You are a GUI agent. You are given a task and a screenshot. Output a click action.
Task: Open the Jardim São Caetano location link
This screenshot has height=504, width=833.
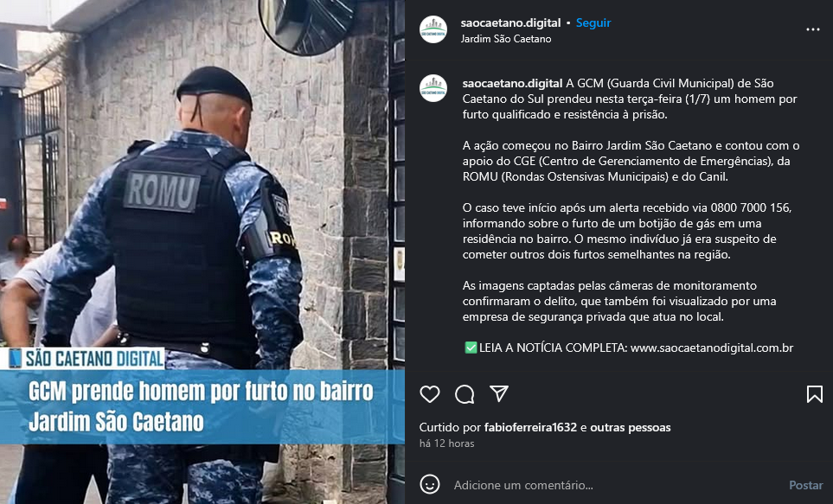pos(506,39)
